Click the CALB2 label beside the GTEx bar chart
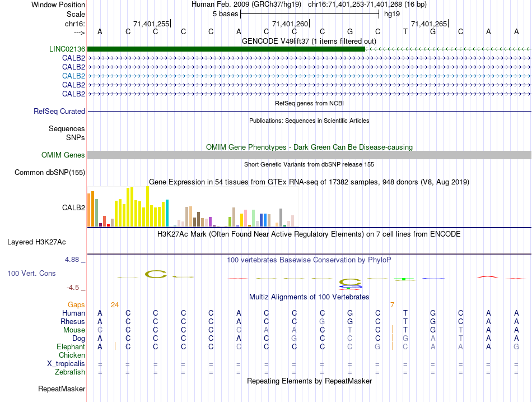The image size is (532, 402). click(x=73, y=207)
